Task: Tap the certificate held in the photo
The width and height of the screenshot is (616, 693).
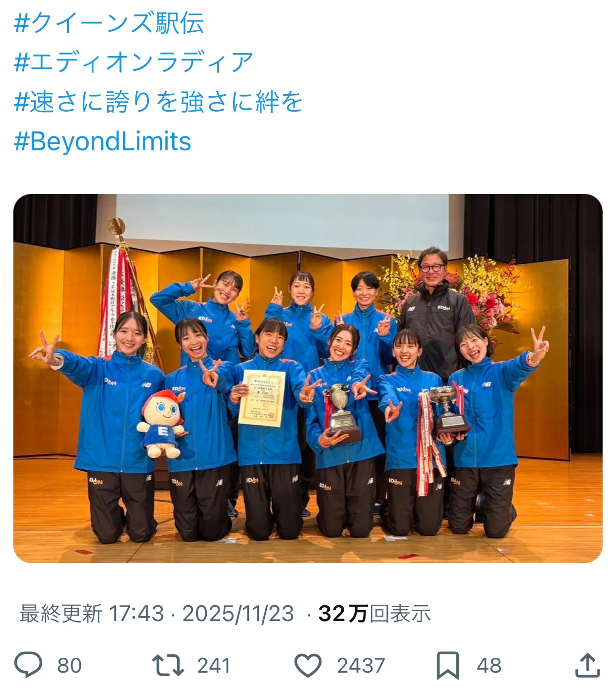Action: click(261, 398)
